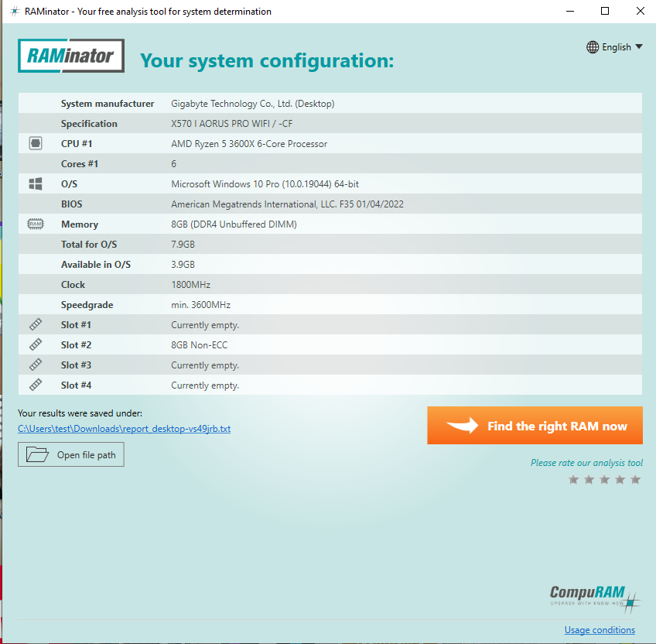Image resolution: width=656 pixels, height=644 pixels.
Task: Rate the tool with five stars
Action: tap(636, 479)
